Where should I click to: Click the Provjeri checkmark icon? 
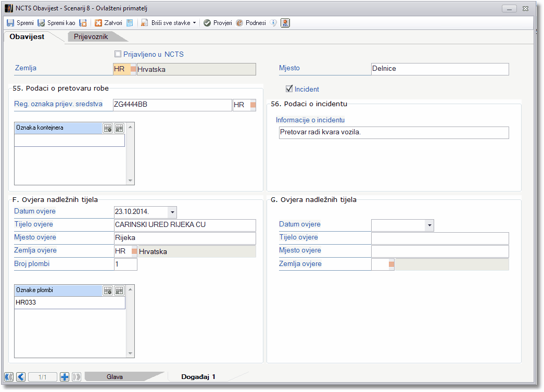[207, 23]
